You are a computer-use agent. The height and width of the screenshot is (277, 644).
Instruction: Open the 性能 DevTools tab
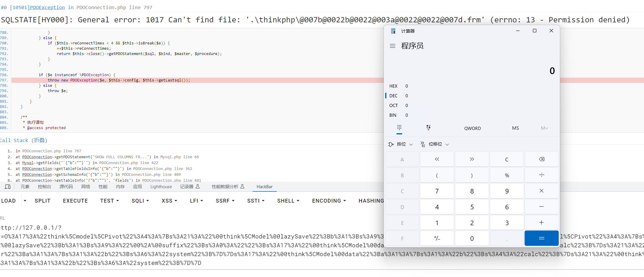click(x=103, y=187)
